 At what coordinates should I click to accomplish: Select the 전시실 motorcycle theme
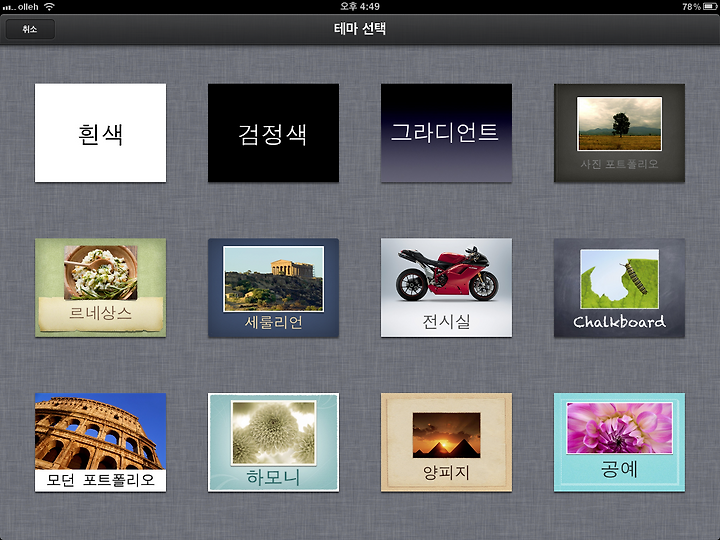(x=446, y=287)
